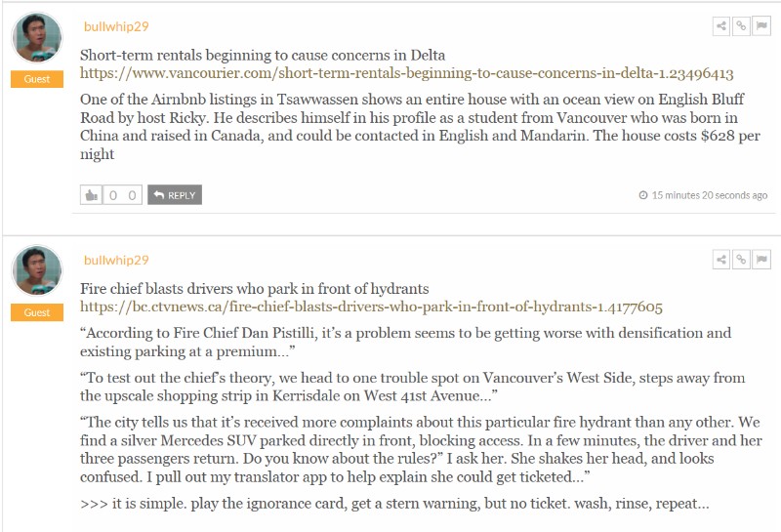Screen dimensions: 781x532
Task: Click the permalink chain icon on the first post
Action: [x=741, y=26]
